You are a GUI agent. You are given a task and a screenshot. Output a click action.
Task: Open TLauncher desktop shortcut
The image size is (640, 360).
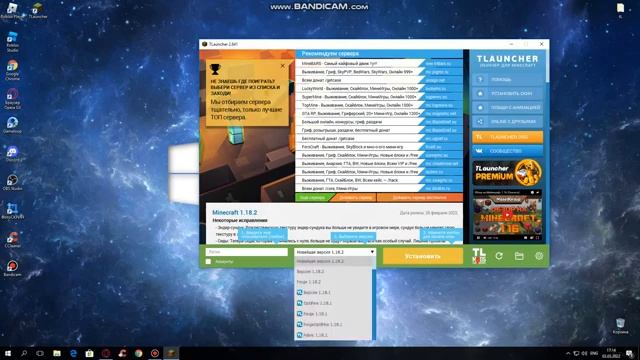pyautogui.click(x=38, y=11)
